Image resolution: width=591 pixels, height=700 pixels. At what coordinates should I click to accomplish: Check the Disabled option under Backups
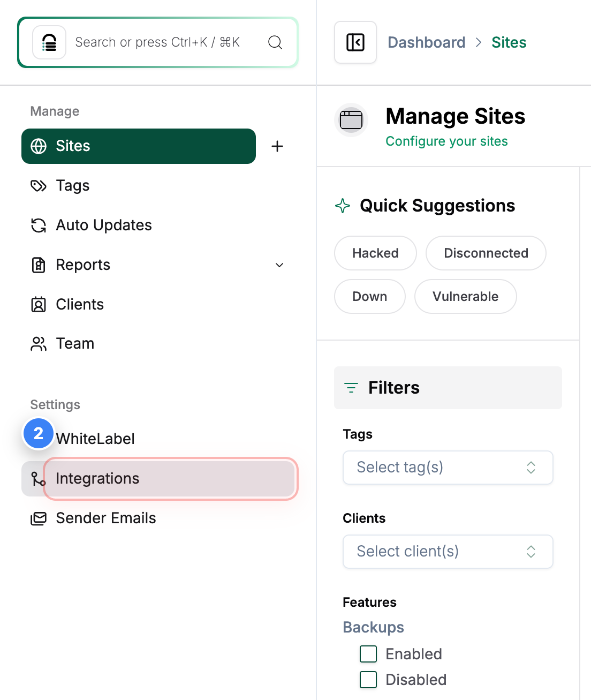click(368, 679)
